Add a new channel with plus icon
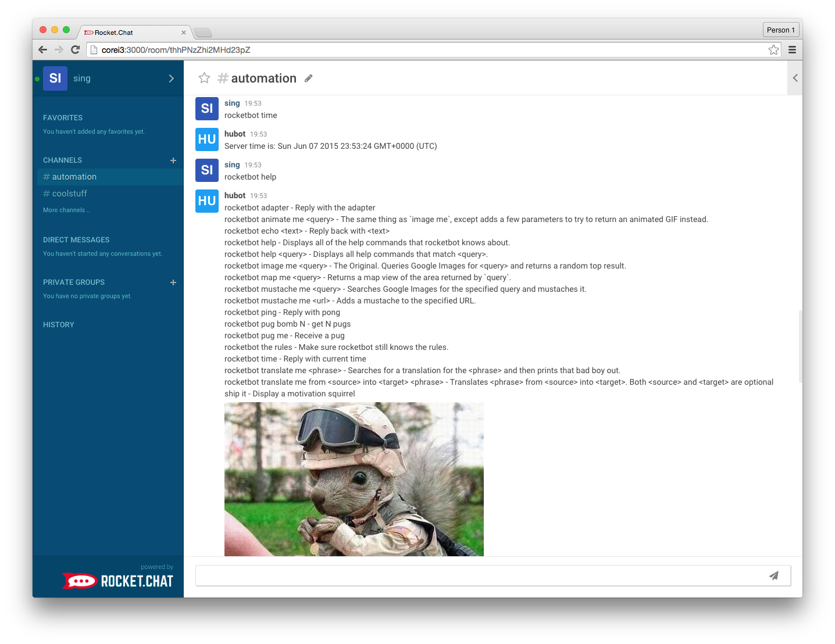This screenshot has height=644, width=835. pos(173,160)
